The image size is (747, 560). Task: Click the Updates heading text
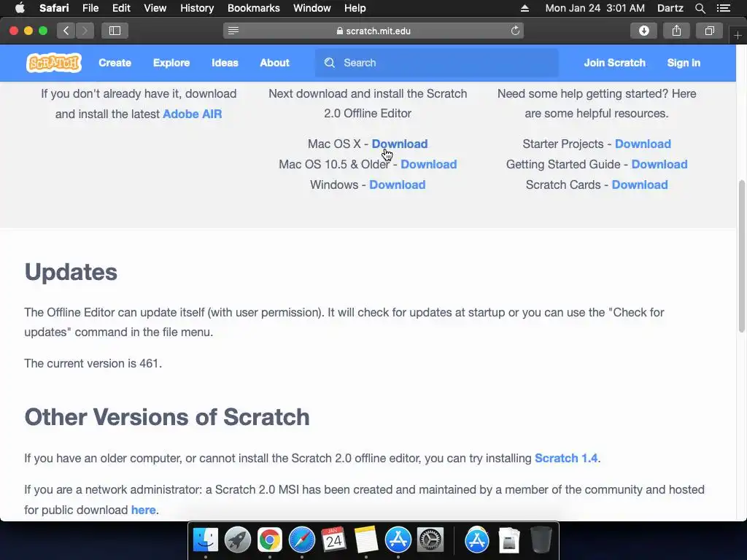click(x=71, y=273)
